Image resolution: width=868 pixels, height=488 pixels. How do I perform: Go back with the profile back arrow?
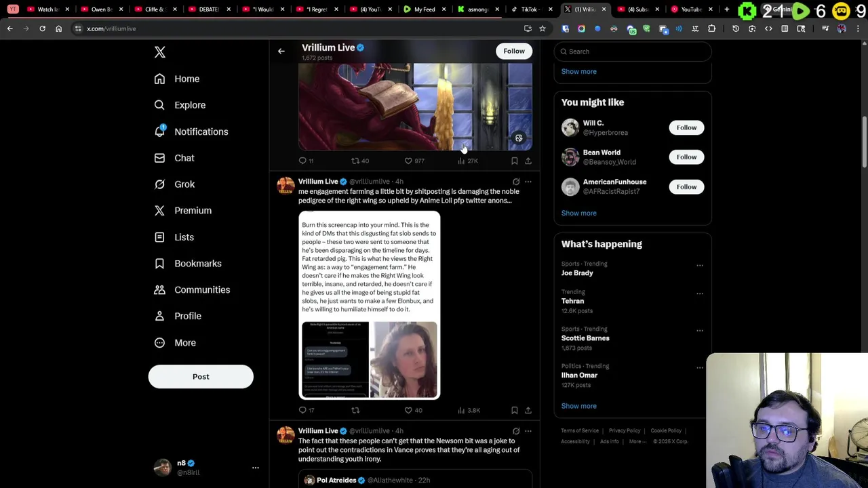tap(281, 52)
